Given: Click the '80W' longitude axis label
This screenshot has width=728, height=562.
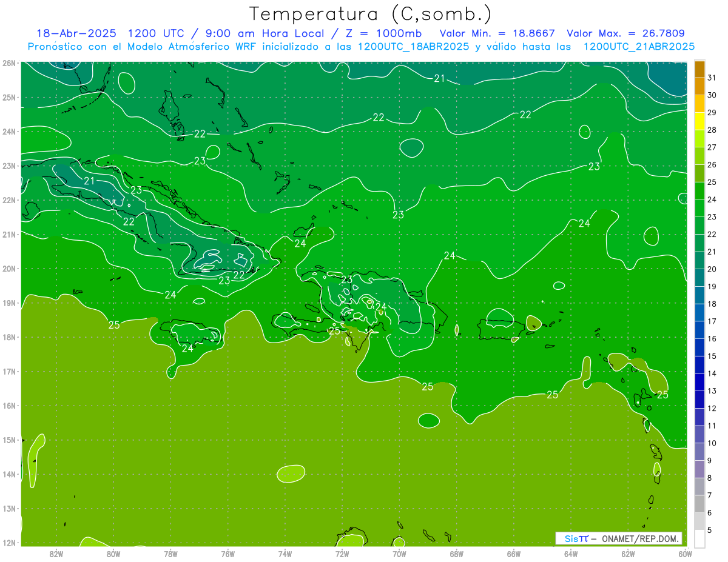Looking at the screenshot, I should (x=113, y=554).
